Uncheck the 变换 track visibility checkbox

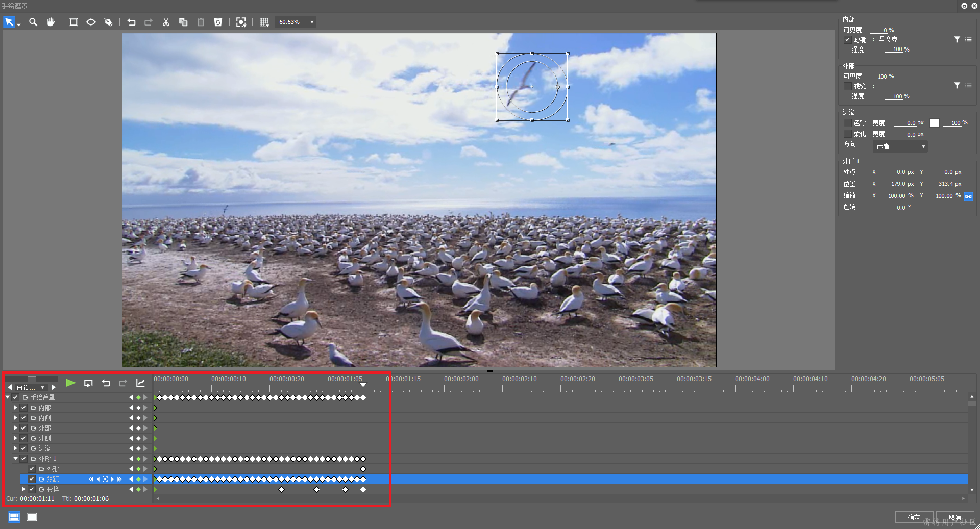tap(32, 489)
